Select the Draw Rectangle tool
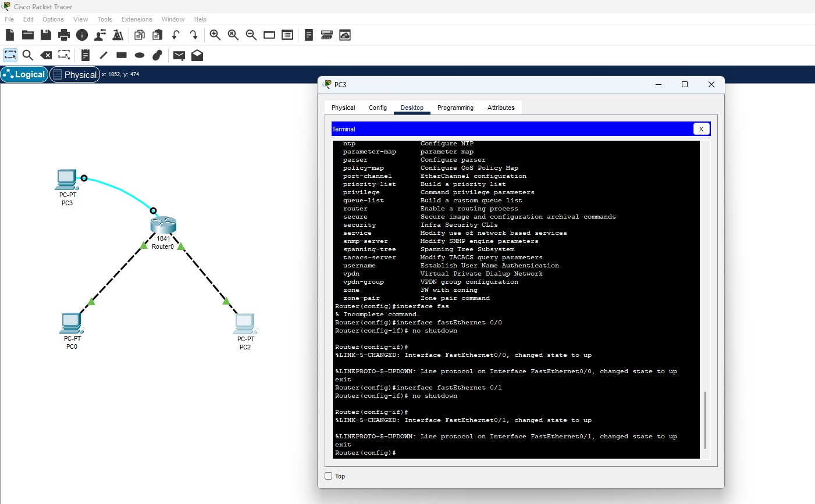 click(122, 55)
